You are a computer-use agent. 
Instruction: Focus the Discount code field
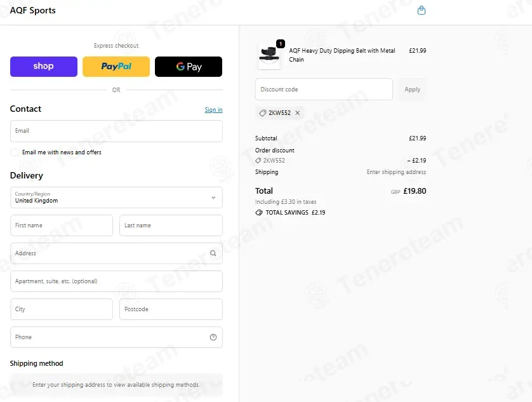[x=324, y=90]
